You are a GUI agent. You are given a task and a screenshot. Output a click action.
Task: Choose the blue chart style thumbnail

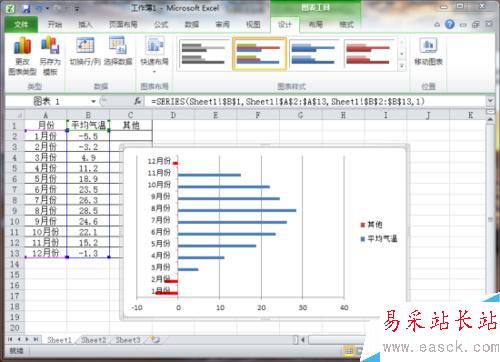click(313, 54)
